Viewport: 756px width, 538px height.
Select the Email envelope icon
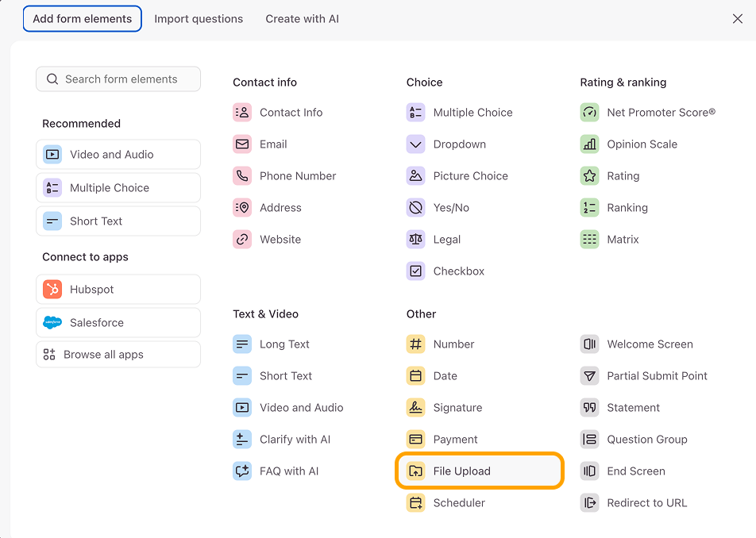click(x=242, y=144)
